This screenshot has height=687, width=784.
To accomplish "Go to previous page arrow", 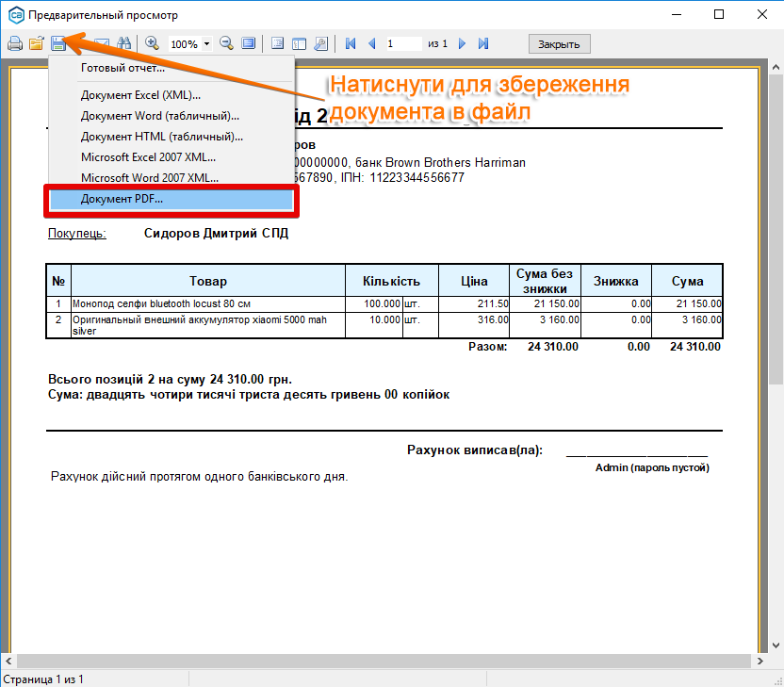I will coord(371,43).
